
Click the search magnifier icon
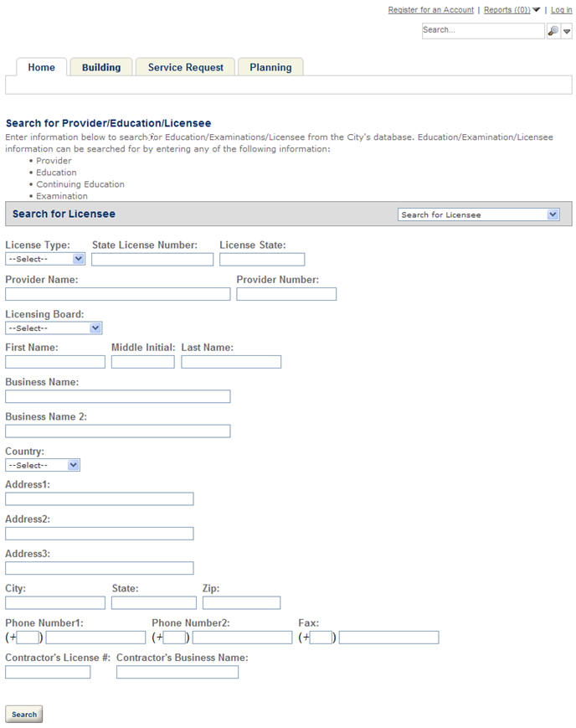[553, 31]
